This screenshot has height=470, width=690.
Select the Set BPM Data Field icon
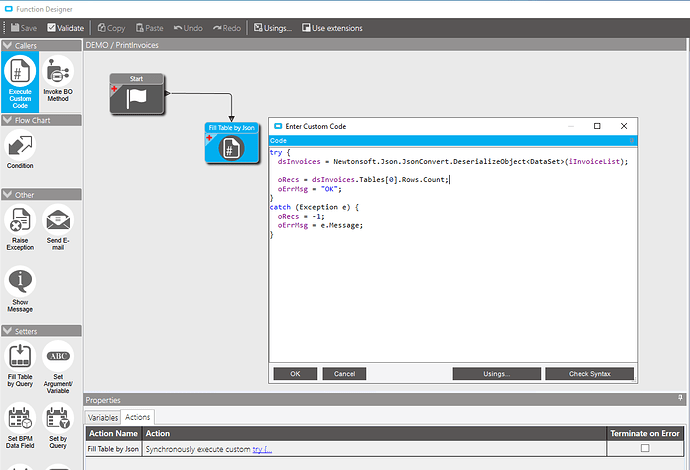tap(21, 420)
